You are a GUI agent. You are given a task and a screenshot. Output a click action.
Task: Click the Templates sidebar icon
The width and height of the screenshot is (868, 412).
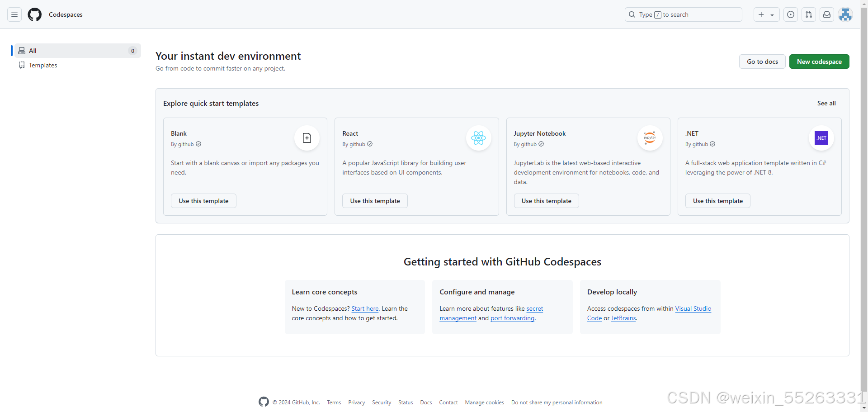(22, 65)
